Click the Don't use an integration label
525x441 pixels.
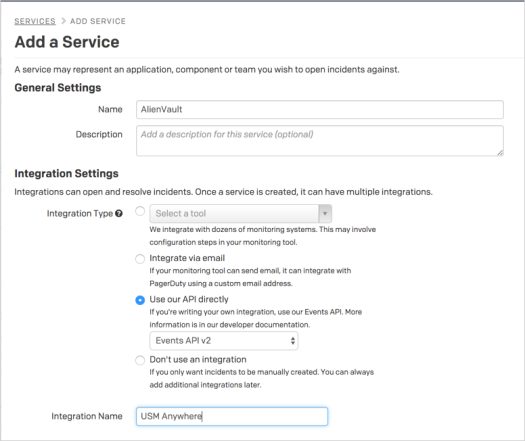click(198, 360)
